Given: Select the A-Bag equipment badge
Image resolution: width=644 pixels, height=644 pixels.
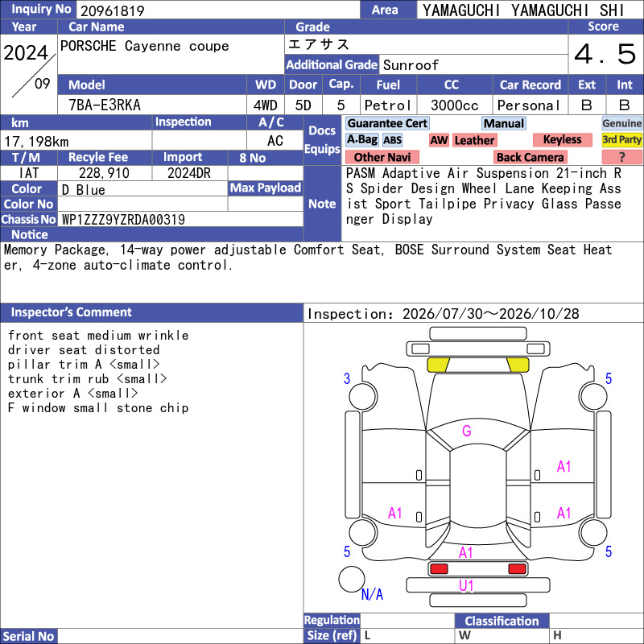Looking at the screenshot, I should (361, 140).
